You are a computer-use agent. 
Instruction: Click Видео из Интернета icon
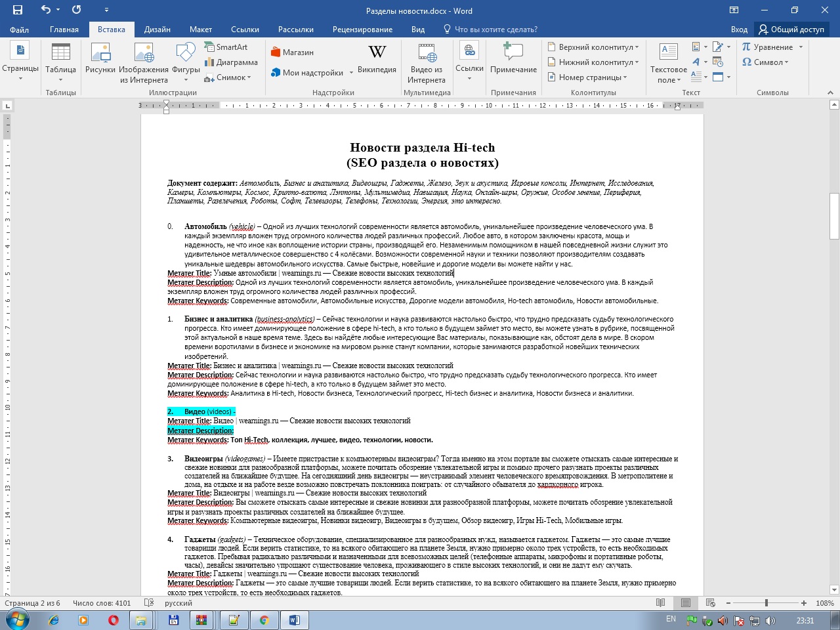pyautogui.click(x=427, y=62)
